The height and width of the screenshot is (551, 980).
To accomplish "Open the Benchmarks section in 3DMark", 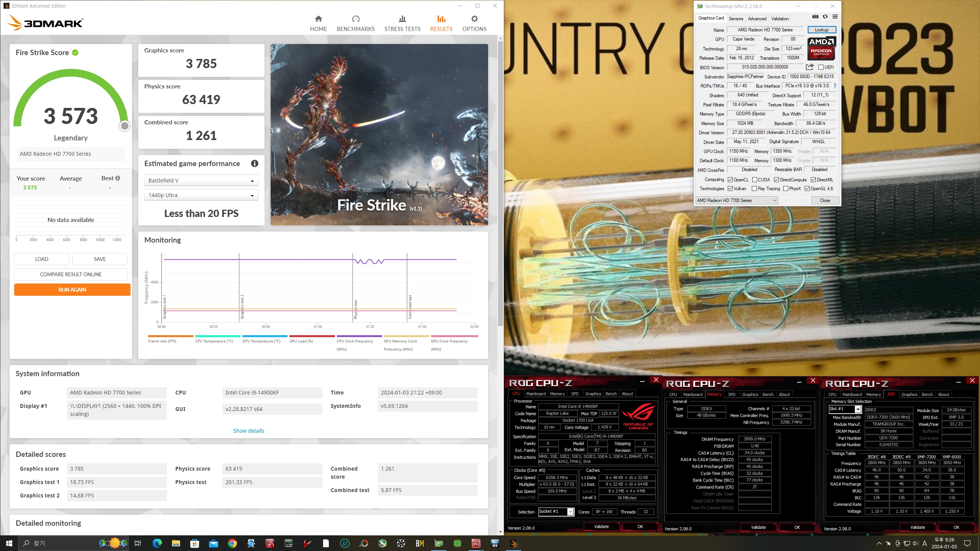I will [355, 23].
